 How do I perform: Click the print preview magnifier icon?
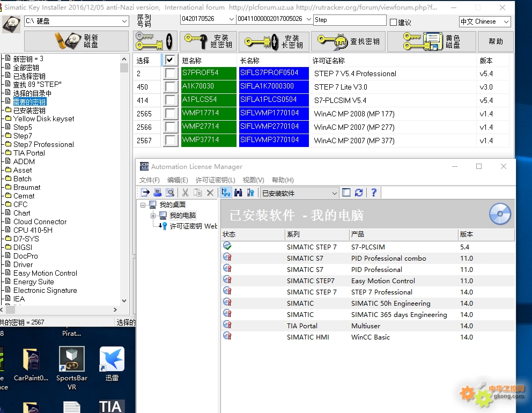click(170, 193)
